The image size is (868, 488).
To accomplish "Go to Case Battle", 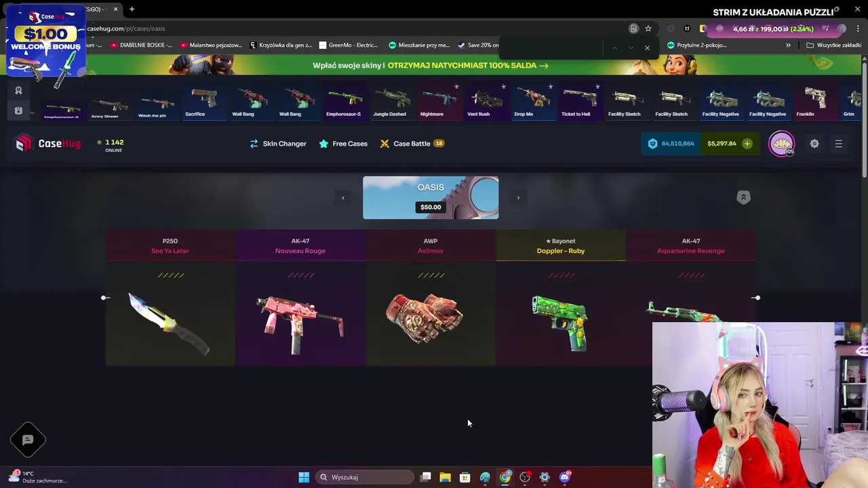I will tap(412, 144).
